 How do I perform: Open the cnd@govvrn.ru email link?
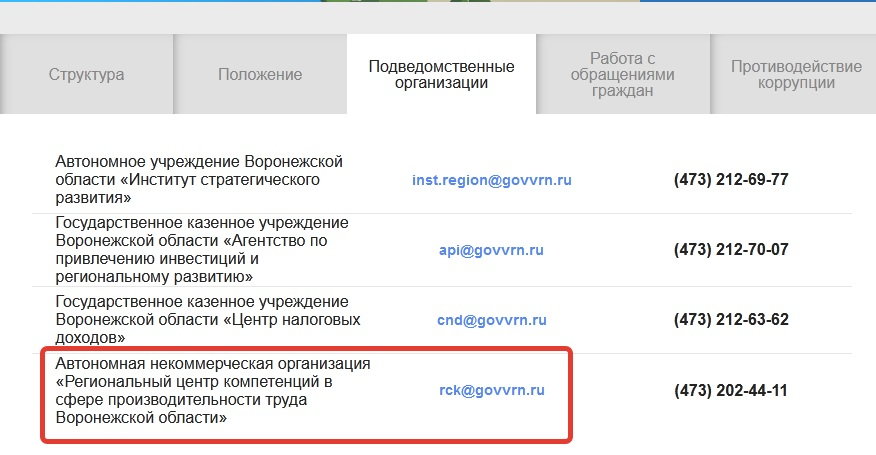pos(492,320)
